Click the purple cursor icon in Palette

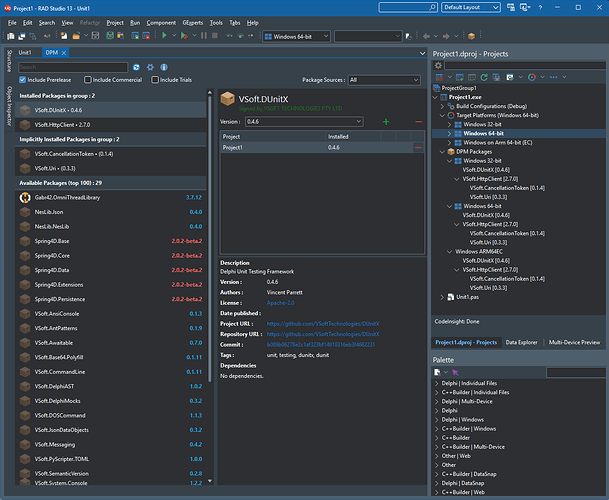pos(455,373)
